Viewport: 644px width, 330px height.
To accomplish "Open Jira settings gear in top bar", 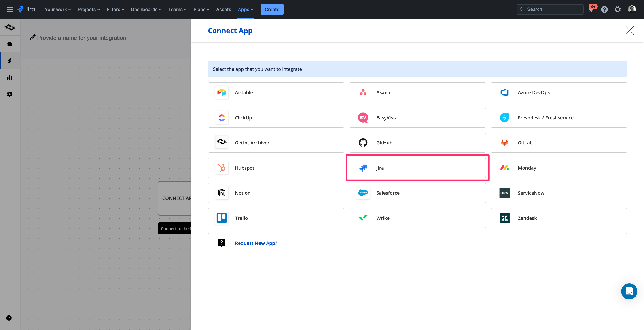I will 617,9.
